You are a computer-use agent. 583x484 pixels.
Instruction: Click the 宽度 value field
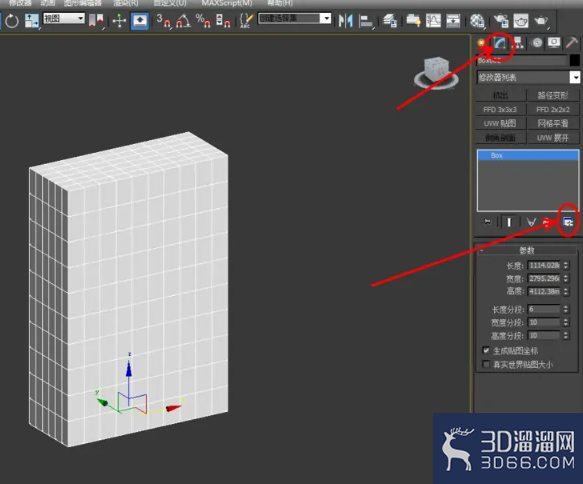click(x=544, y=278)
